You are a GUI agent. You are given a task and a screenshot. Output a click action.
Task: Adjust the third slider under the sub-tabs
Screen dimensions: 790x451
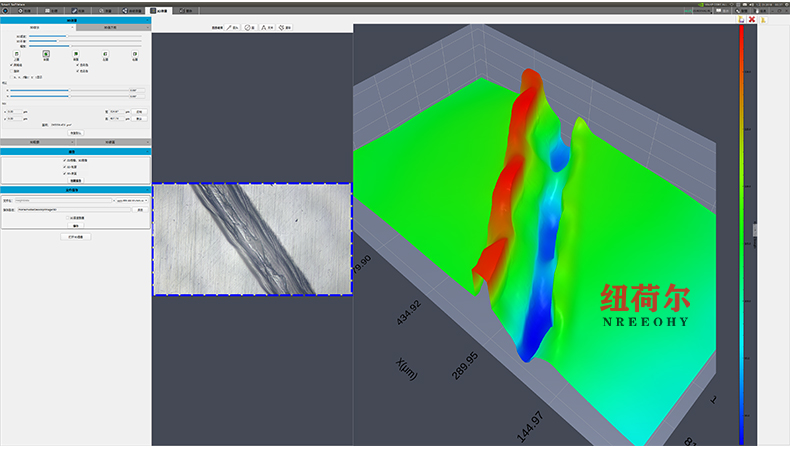[x=85, y=46]
